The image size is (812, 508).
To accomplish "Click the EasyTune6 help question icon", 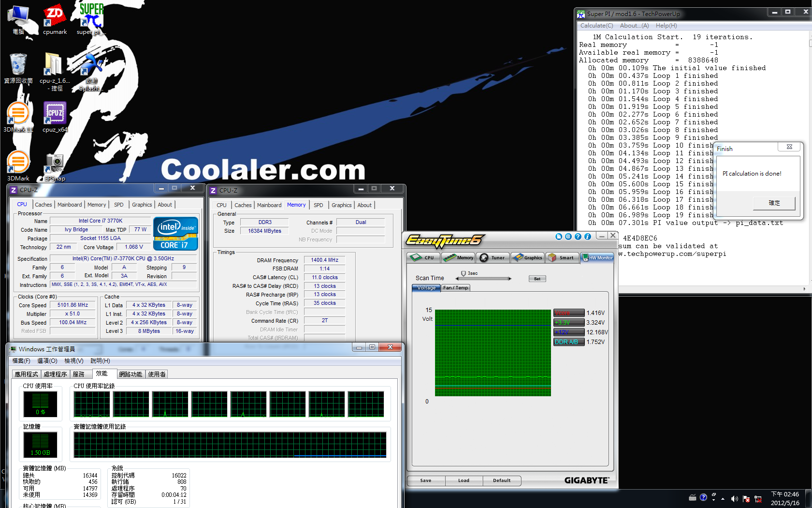I will [x=578, y=237].
